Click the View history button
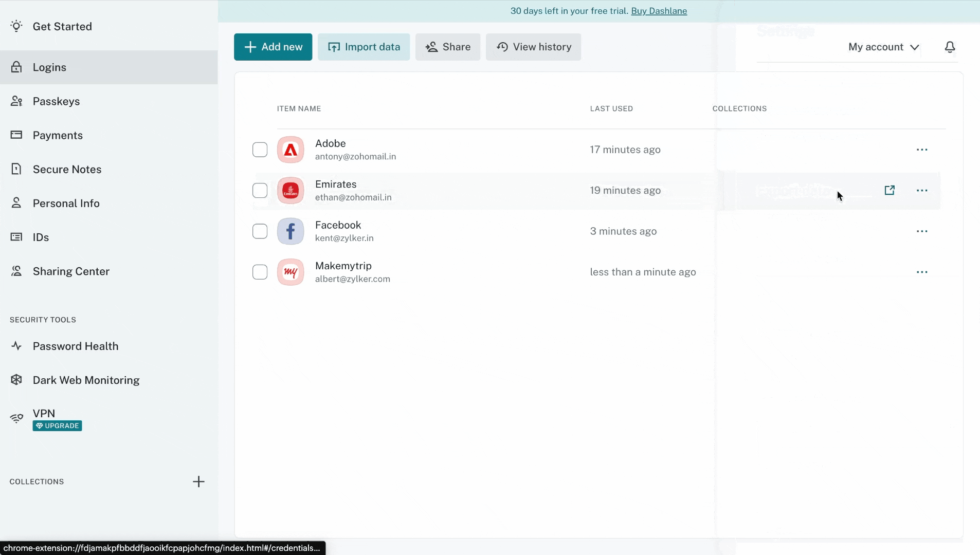The image size is (980, 555). (533, 47)
